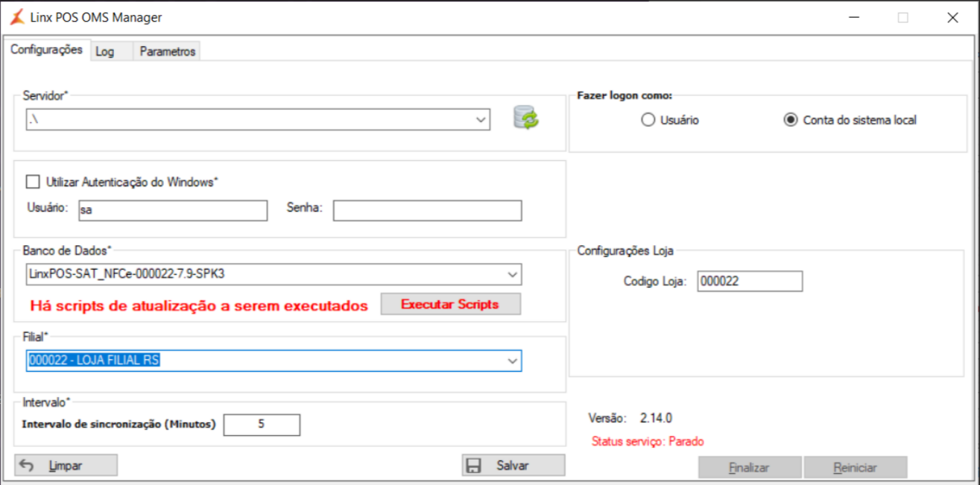Open the Filial dropdown

(x=513, y=361)
